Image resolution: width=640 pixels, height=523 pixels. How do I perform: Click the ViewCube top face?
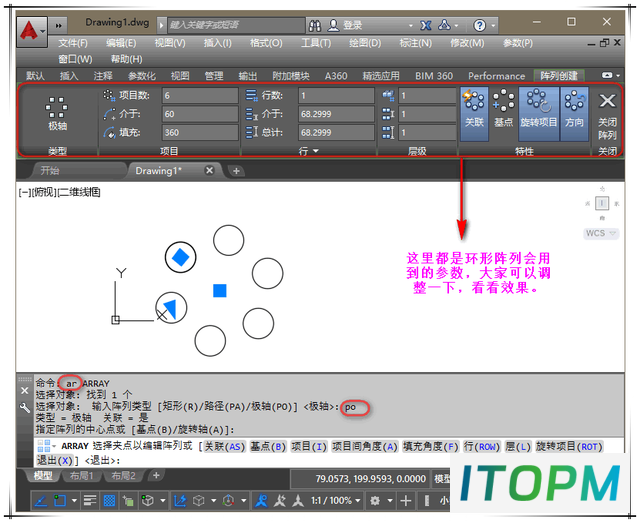[602, 203]
